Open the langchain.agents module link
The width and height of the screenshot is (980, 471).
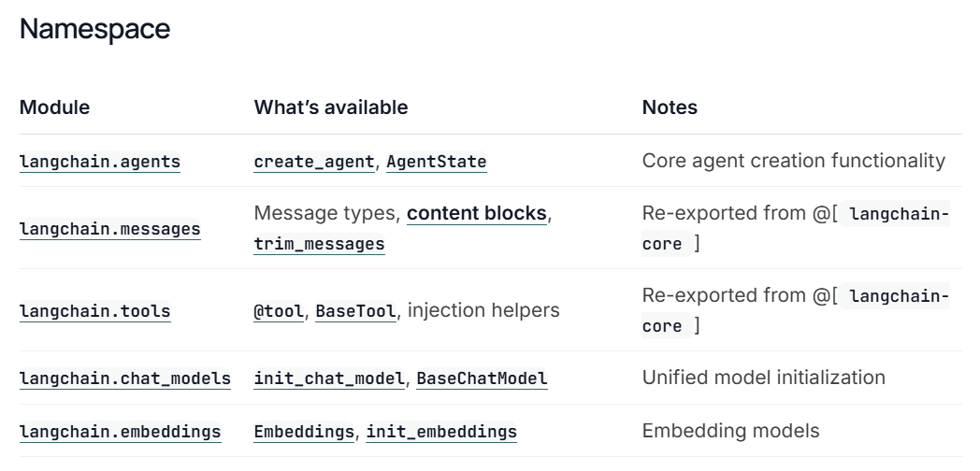click(100, 161)
